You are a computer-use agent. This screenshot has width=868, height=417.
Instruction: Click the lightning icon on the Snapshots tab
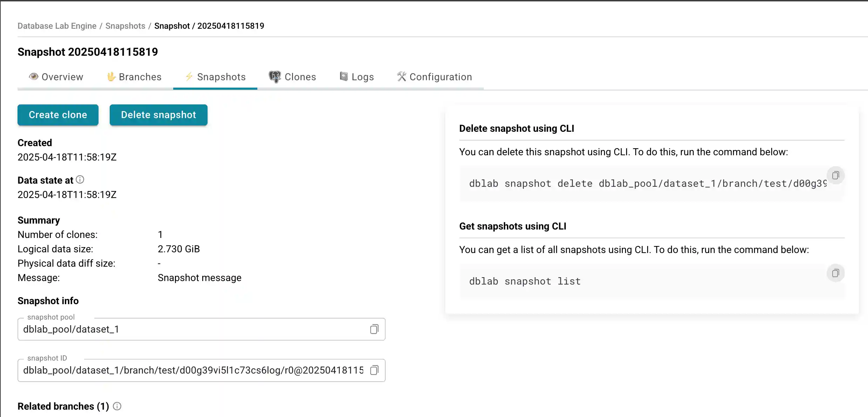189,76
